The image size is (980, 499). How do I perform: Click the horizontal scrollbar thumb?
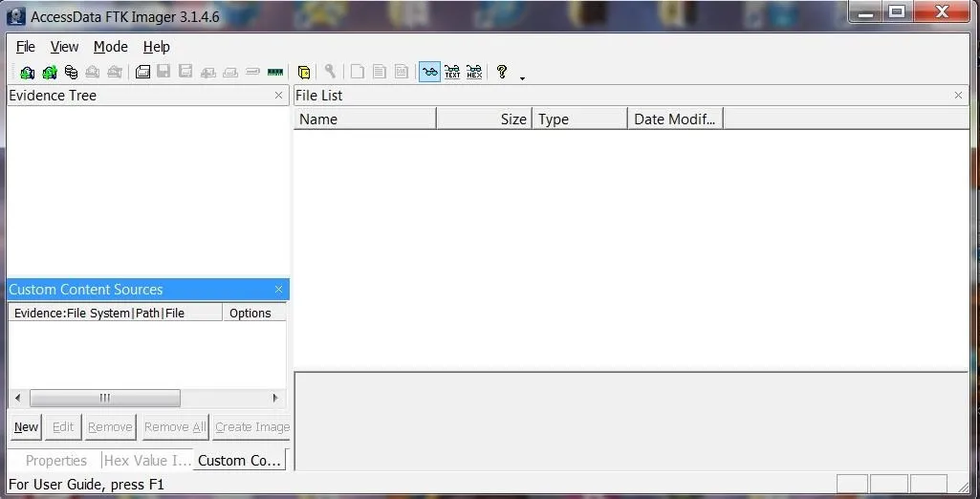[x=105, y=398]
